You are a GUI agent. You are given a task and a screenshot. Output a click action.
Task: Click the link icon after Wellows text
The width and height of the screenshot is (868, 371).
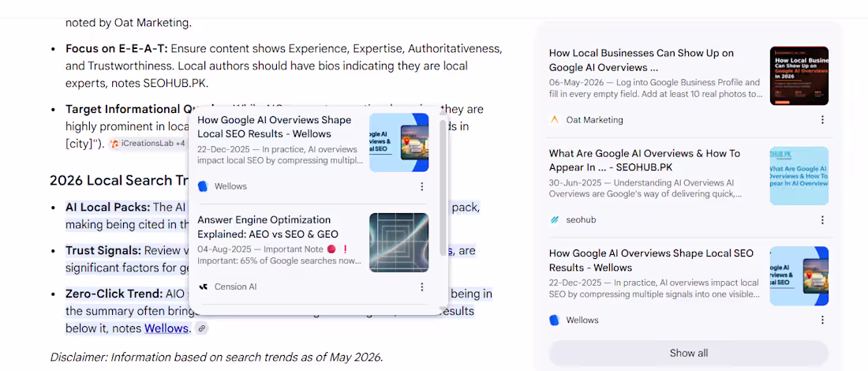(202, 328)
